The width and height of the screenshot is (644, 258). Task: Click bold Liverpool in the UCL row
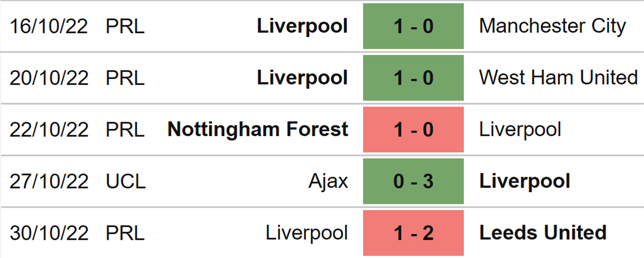pos(524,181)
